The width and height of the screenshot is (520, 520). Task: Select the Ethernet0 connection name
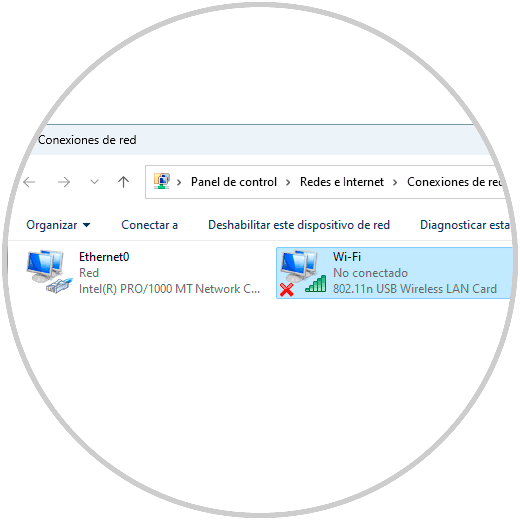coord(104,257)
